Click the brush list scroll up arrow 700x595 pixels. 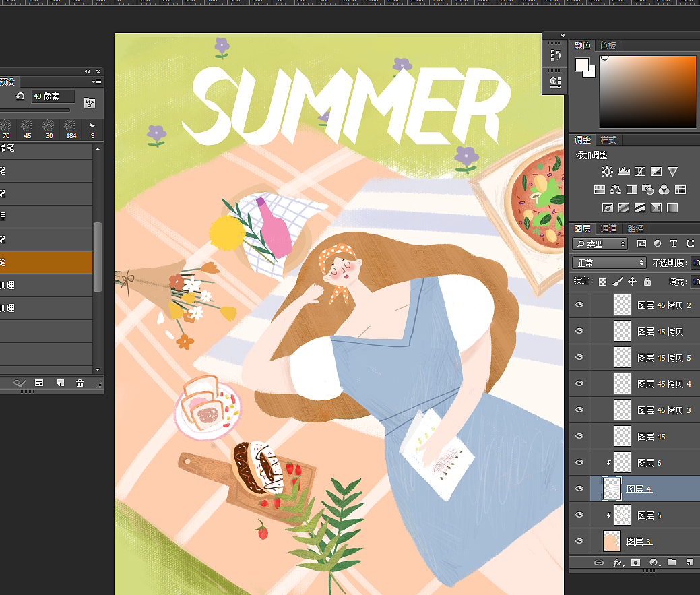(97, 149)
